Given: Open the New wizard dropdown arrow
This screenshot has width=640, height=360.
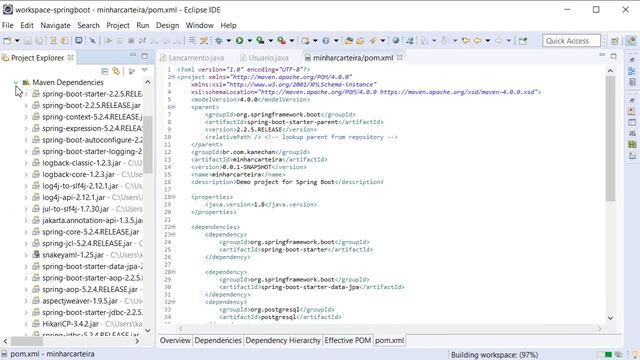Looking at the screenshot, I should pyautogui.click(x=17, y=41).
